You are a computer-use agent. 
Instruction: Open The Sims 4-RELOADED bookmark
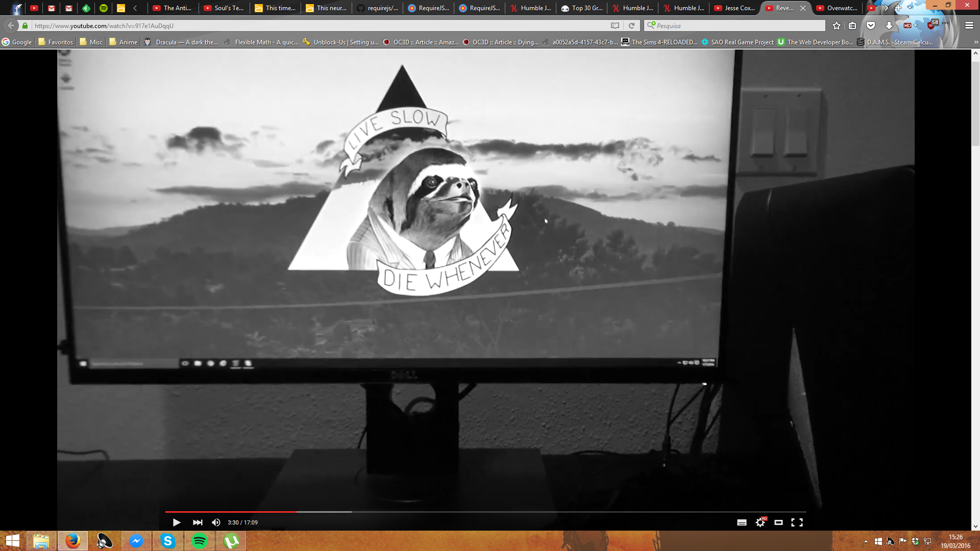(x=659, y=42)
